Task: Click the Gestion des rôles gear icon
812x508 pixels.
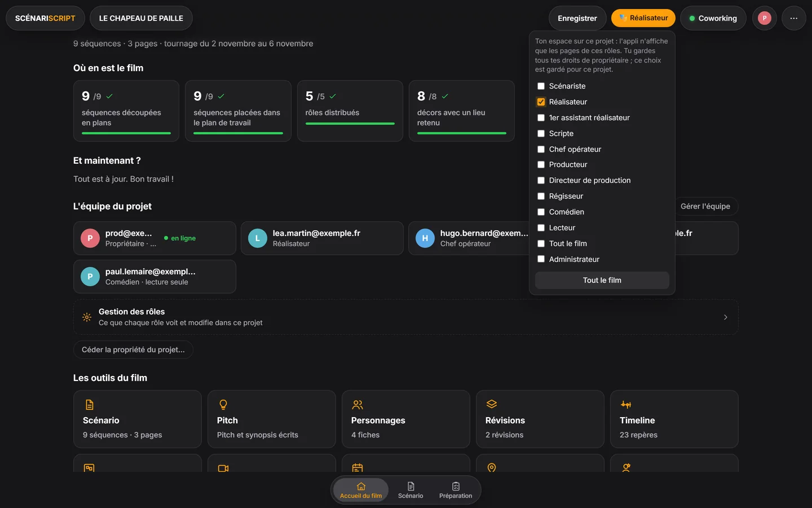Action: pos(87,317)
